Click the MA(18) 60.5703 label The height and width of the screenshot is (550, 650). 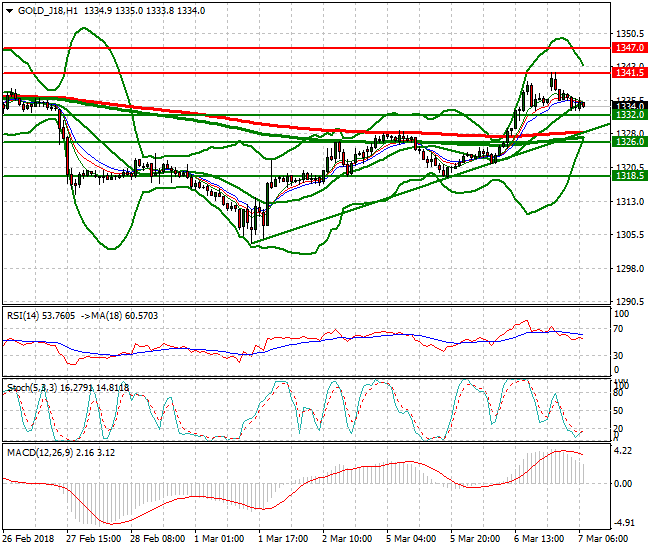tap(124, 316)
